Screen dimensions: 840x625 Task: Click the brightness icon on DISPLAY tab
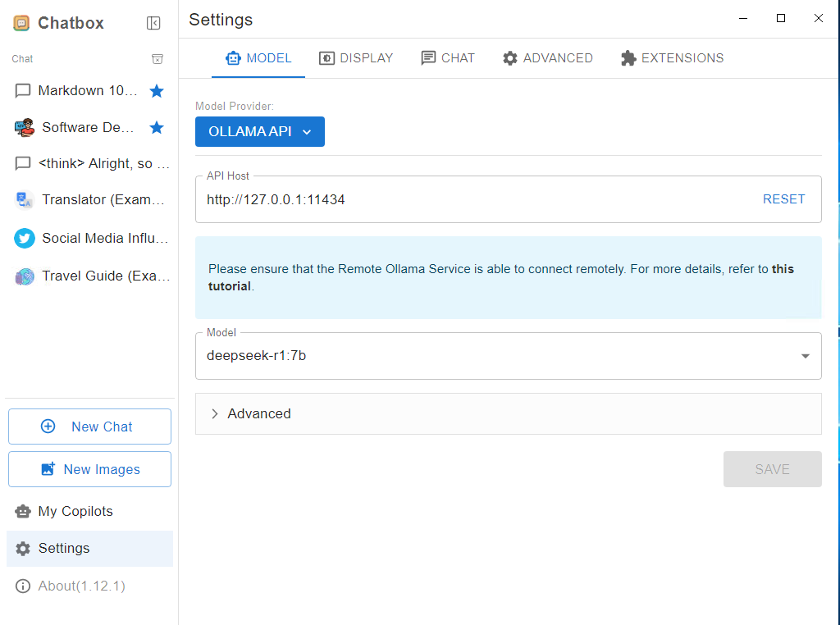point(326,58)
